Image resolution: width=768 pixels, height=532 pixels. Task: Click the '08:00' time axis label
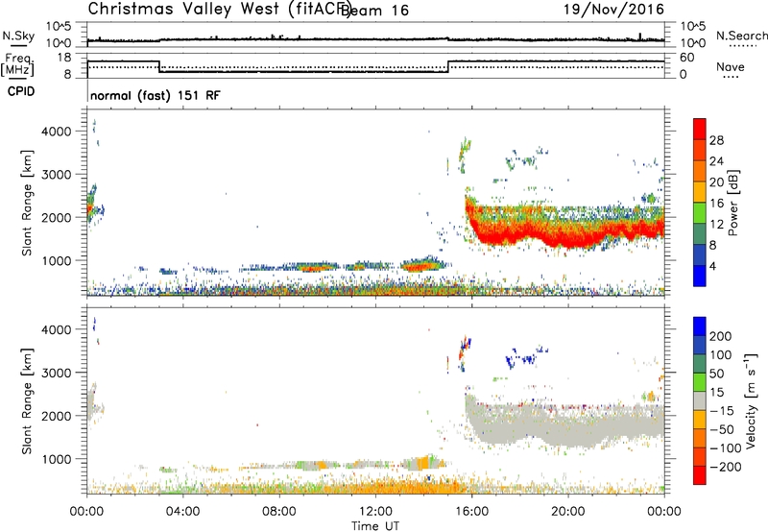(279, 512)
